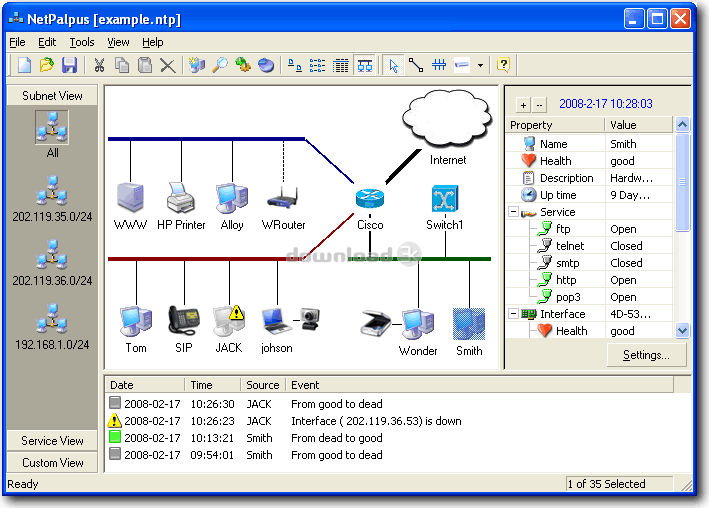Image resolution: width=709 pixels, height=508 pixels.
Task: Toggle the pointer select tool
Action: [x=393, y=66]
